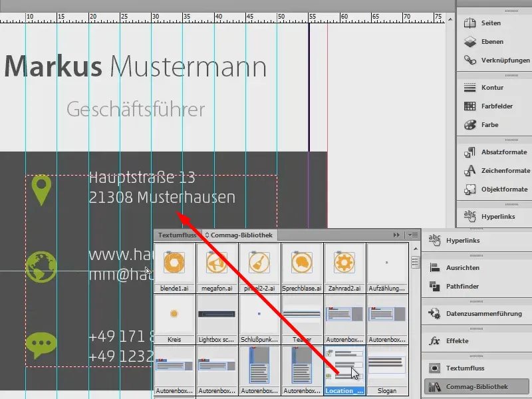Select the green speech bubble icon
Screen dimensions: 532x399
(41, 345)
